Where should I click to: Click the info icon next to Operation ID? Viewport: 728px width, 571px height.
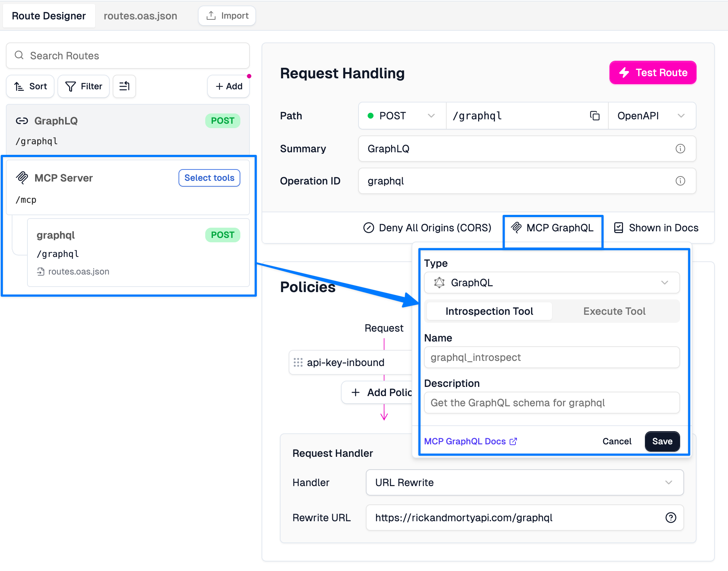(680, 180)
